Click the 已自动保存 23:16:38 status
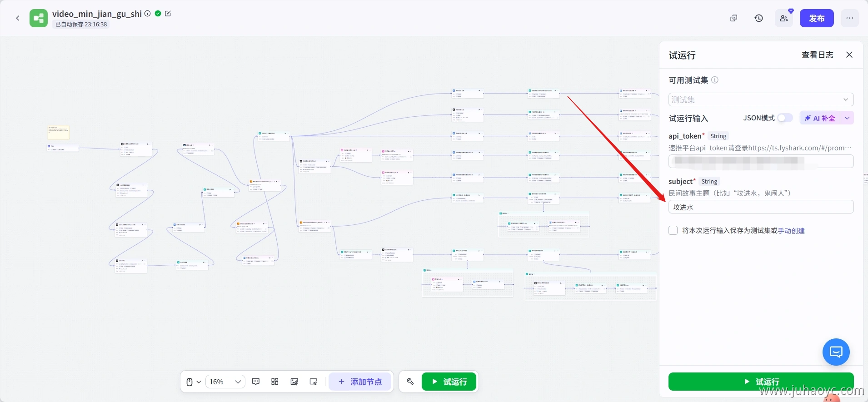Image resolution: width=868 pixels, height=402 pixels. coord(81,25)
